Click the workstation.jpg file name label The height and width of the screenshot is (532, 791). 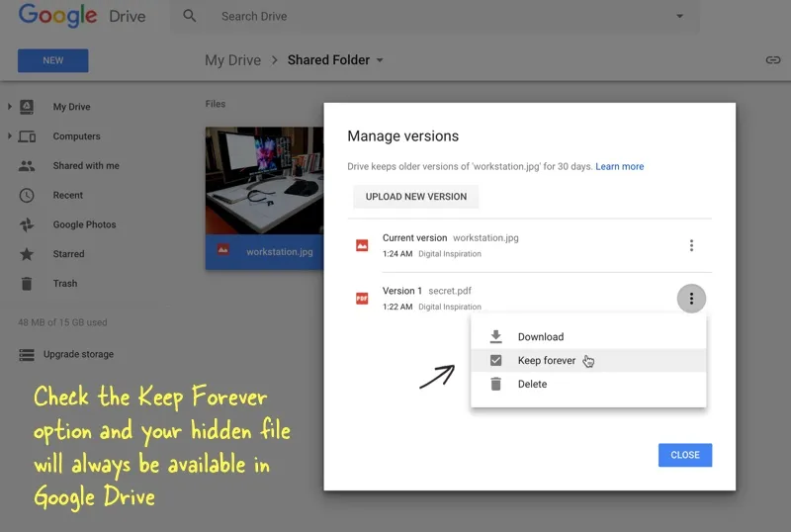point(280,251)
